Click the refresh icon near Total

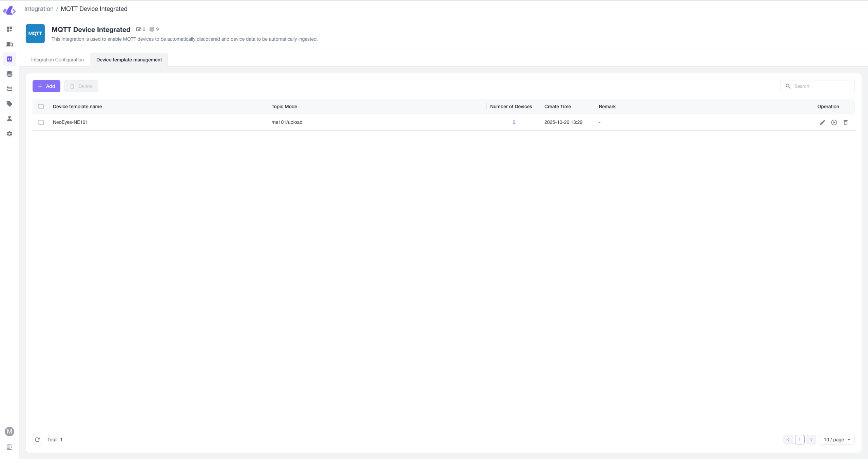pos(37,440)
